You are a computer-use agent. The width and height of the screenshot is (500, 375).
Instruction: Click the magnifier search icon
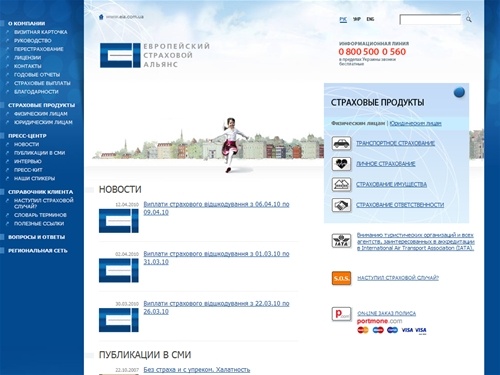pos(469,19)
